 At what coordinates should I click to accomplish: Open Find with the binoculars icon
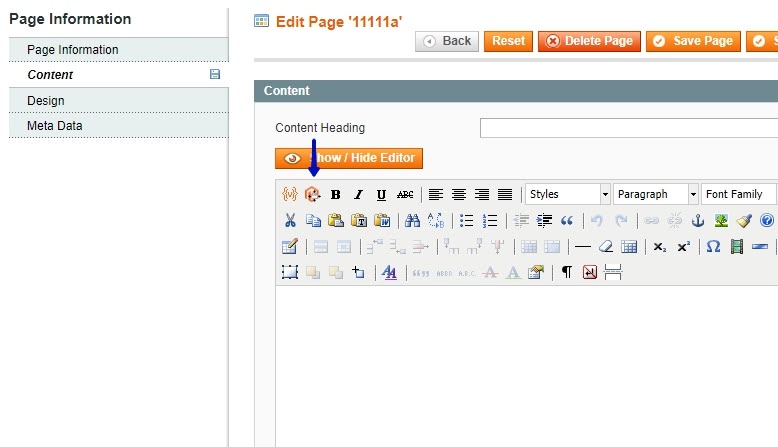tap(412, 220)
